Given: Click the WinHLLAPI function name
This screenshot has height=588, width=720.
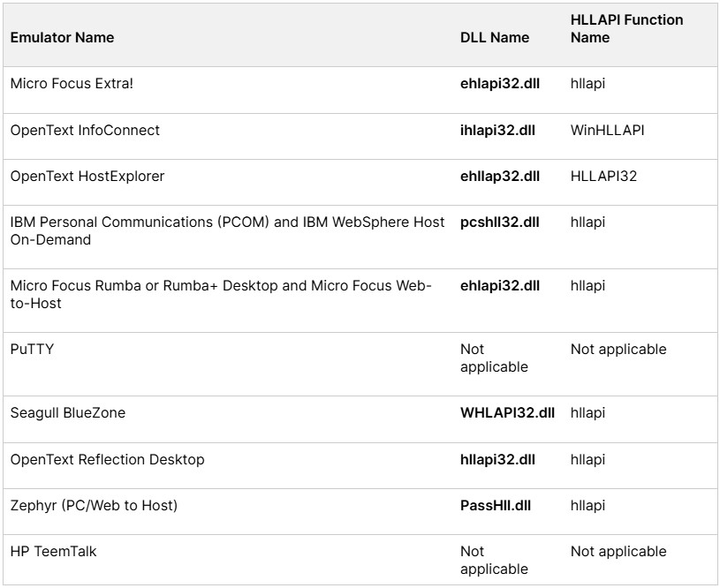Looking at the screenshot, I should click(x=607, y=131).
